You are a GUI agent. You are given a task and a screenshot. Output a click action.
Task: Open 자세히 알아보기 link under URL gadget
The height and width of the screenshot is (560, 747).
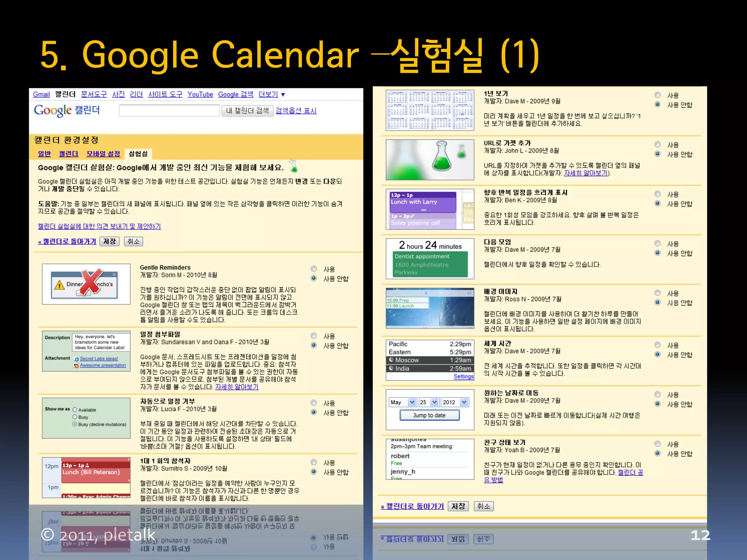coord(586,173)
